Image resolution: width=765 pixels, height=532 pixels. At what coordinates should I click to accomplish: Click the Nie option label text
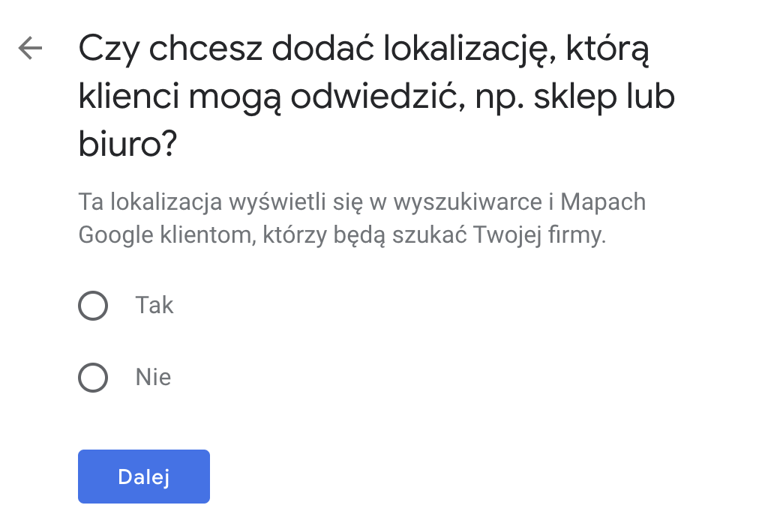pos(153,378)
